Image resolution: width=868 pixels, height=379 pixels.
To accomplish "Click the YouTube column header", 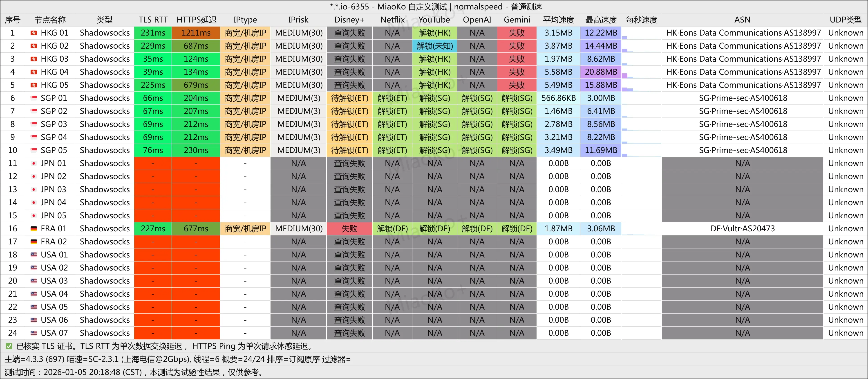I will 434,20.
